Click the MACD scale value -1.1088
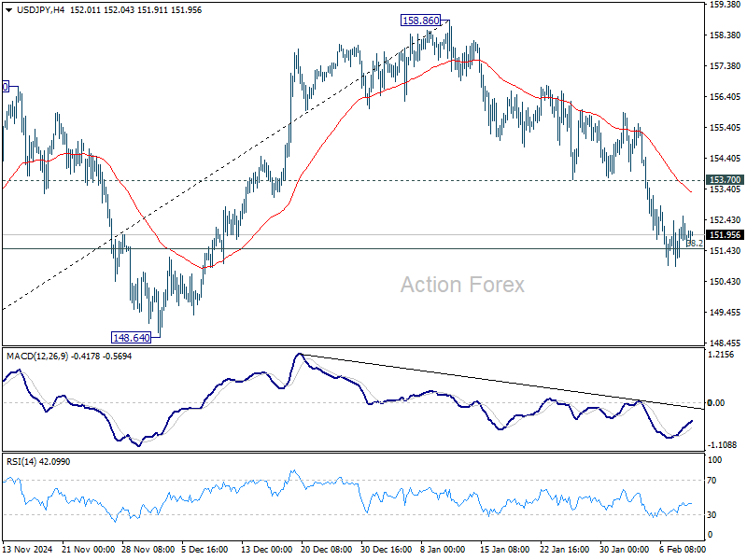The height and width of the screenshot is (560, 747). 722,445
